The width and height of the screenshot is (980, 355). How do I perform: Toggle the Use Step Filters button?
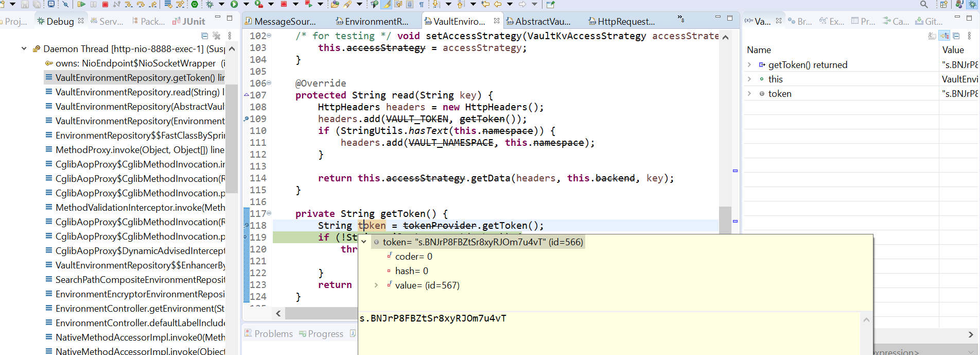click(x=180, y=4)
